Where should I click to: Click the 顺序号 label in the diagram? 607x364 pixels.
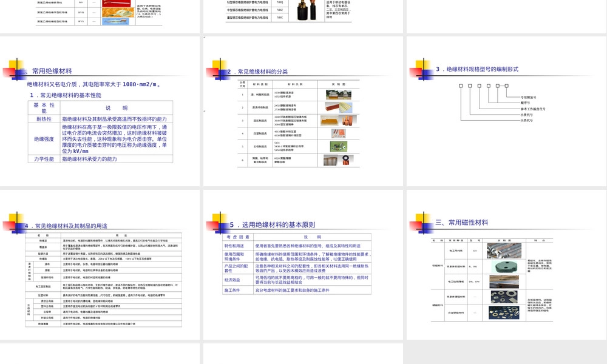[525, 103]
